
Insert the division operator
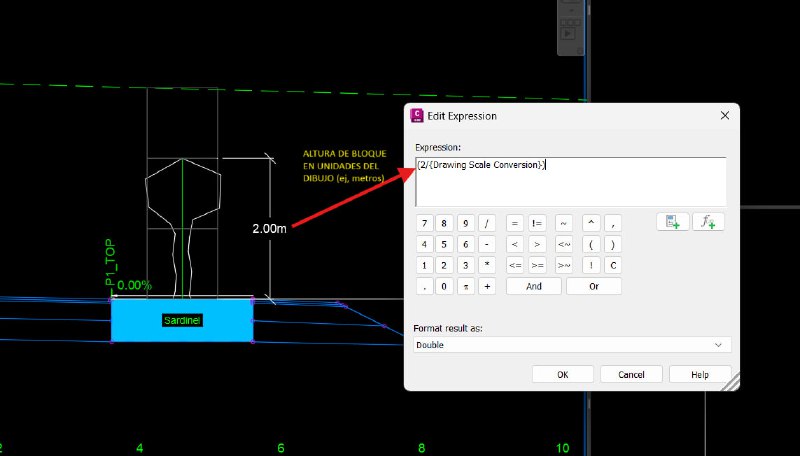pyautogui.click(x=487, y=223)
